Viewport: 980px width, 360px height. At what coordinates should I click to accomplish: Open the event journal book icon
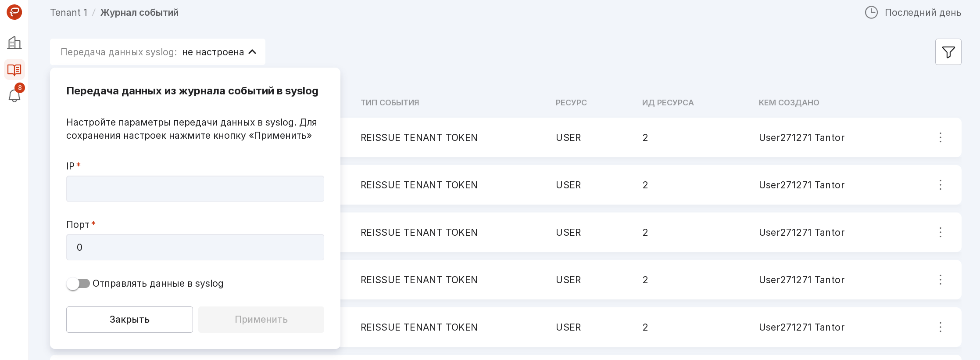tap(14, 70)
